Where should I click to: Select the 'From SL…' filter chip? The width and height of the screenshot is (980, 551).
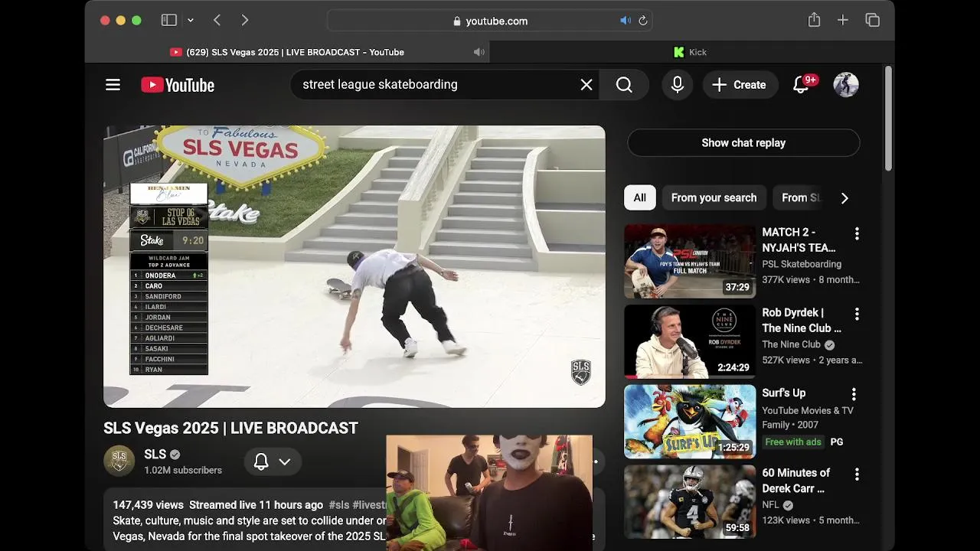pyautogui.click(x=800, y=197)
